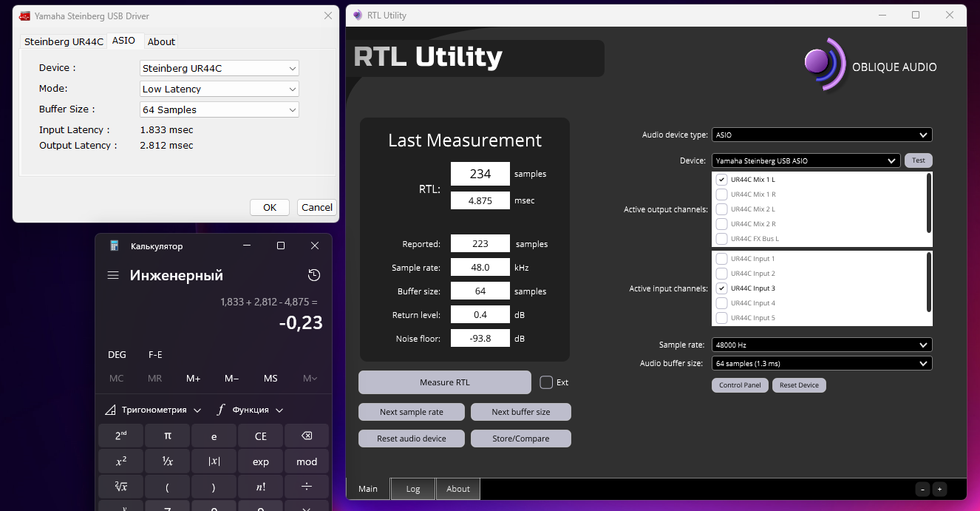This screenshot has height=511, width=980.
Task: Click Cancel in Yamaha Steinberg driver dialog
Action: [317, 207]
